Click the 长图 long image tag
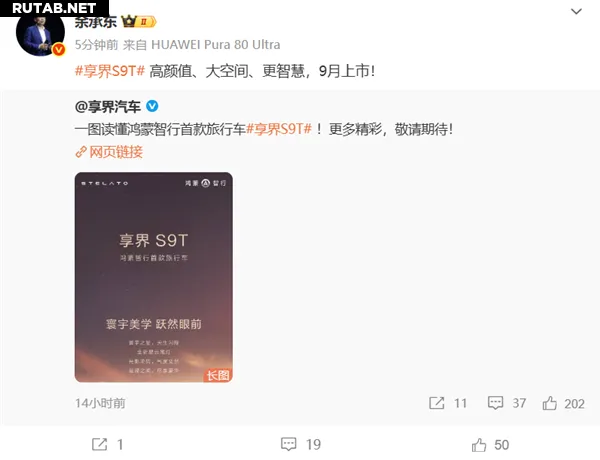Viewport: 600px width, 460px height. click(x=218, y=375)
